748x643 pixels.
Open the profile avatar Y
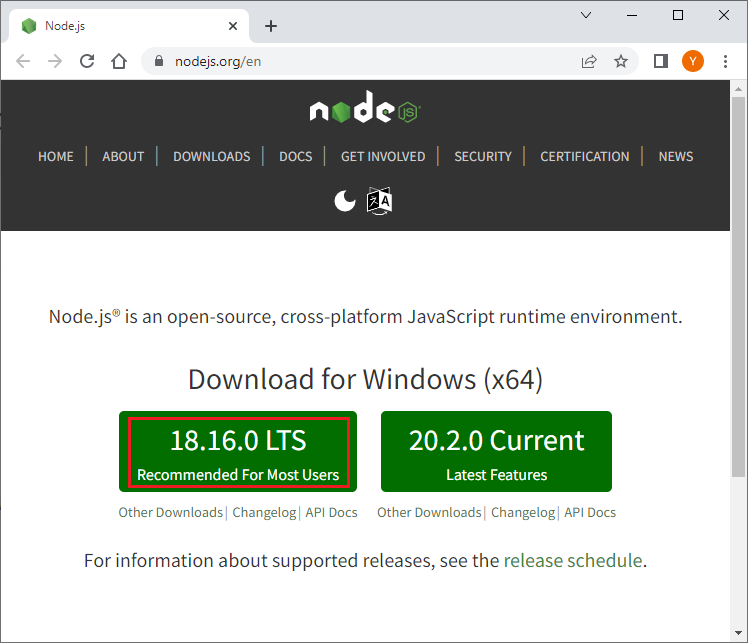point(693,61)
